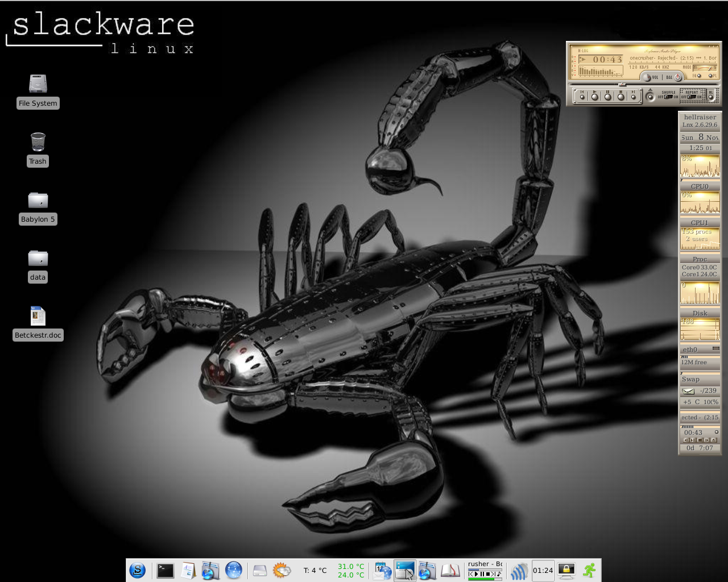Click the scrolling song title onecrusher- Rejected-
This screenshot has width=728, height=582.
coord(653,58)
